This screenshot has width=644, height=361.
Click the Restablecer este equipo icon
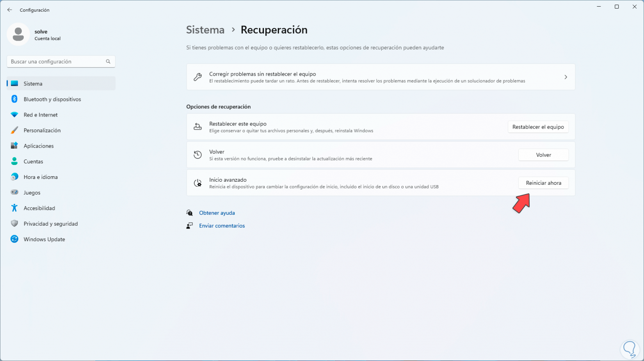(198, 127)
